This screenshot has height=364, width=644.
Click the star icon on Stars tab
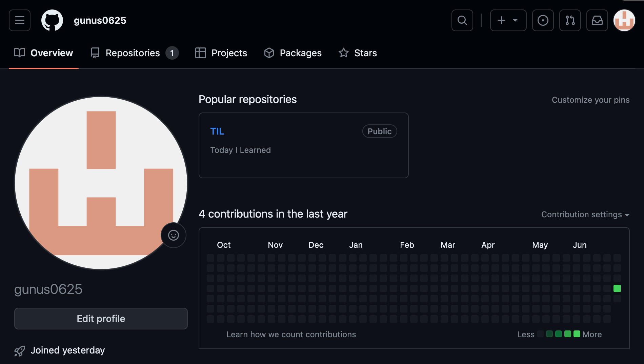pyautogui.click(x=344, y=53)
